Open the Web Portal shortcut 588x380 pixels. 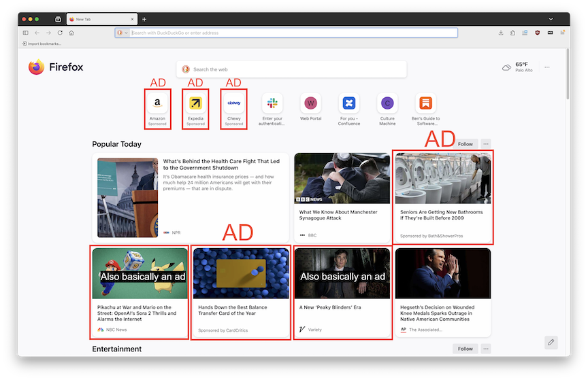click(310, 107)
